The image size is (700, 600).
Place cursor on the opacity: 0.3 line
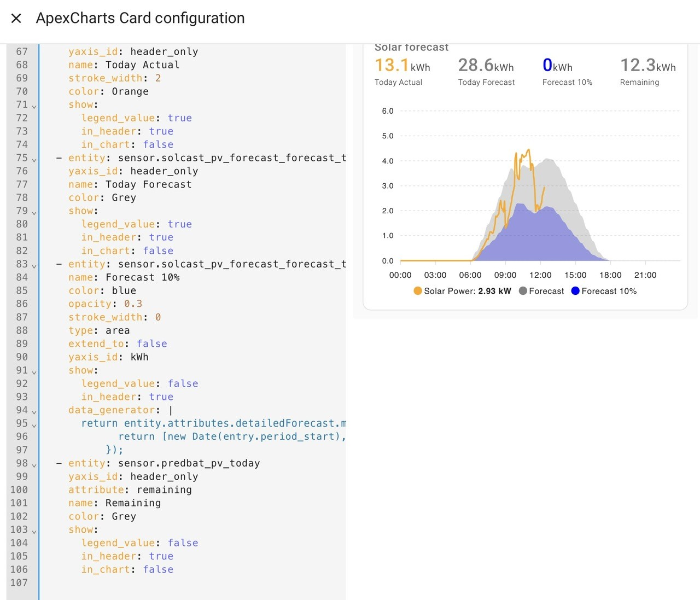point(105,304)
